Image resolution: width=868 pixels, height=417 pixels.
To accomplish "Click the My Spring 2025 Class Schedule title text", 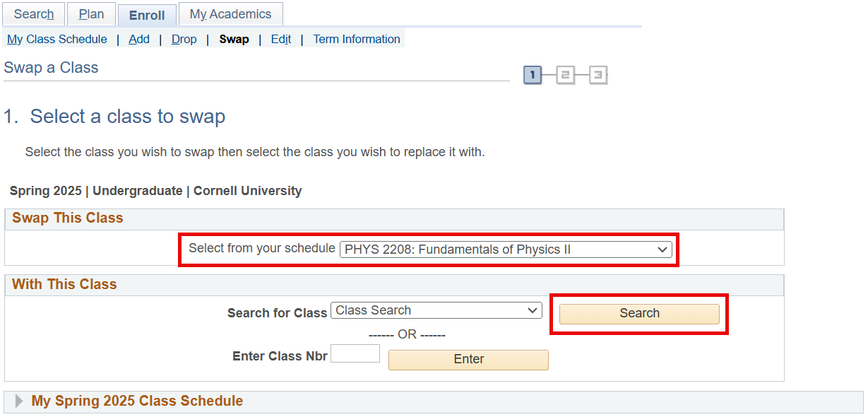I will (x=137, y=401).
